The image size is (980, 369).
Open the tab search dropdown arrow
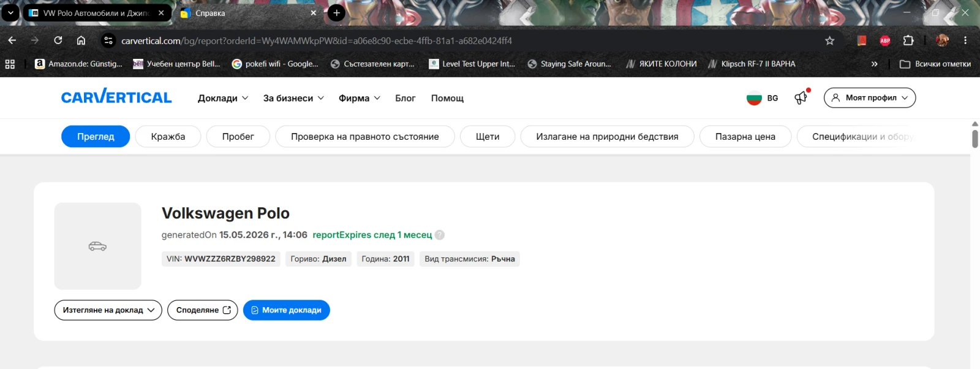tap(10, 13)
